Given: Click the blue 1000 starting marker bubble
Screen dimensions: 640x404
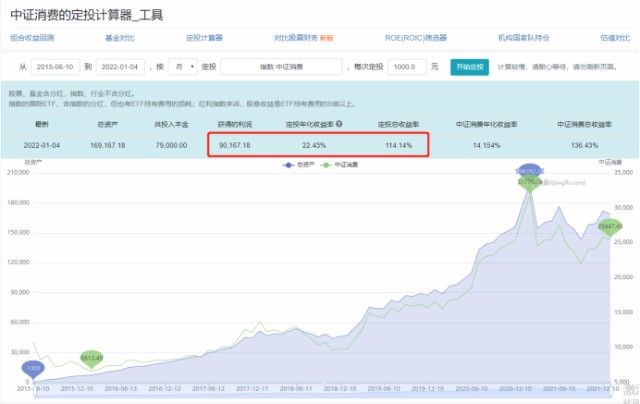Looking at the screenshot, I should pyautogui.click(x=33, y=369).
